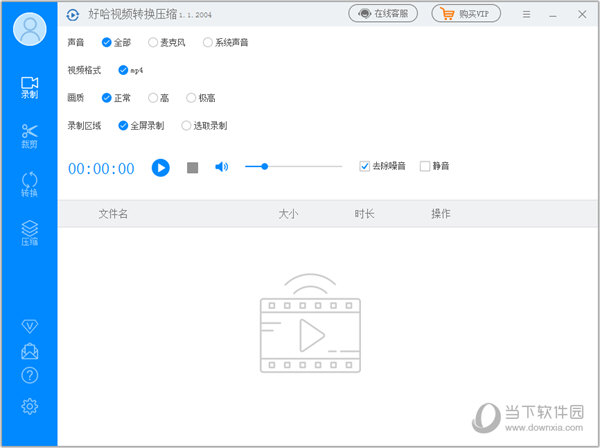Switch to the 转换 (Convert) tool
The height and width of the screenshot is (448, 600).
point(29,185)
